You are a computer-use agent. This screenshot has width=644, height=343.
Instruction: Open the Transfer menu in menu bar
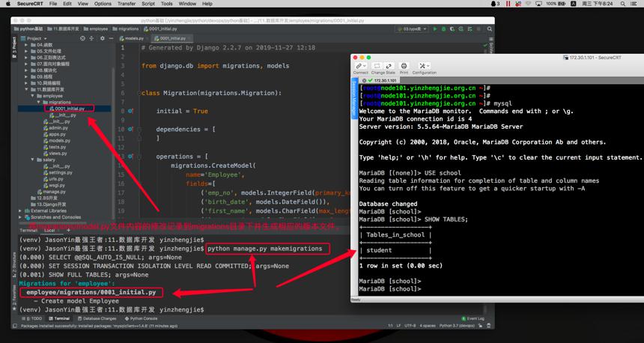click(x=127, y=4)
